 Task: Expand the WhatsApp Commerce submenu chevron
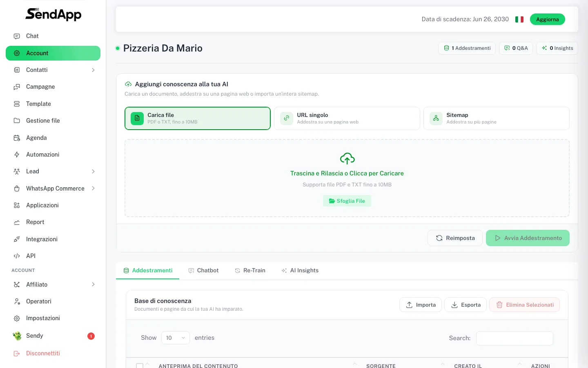[93, 188]
